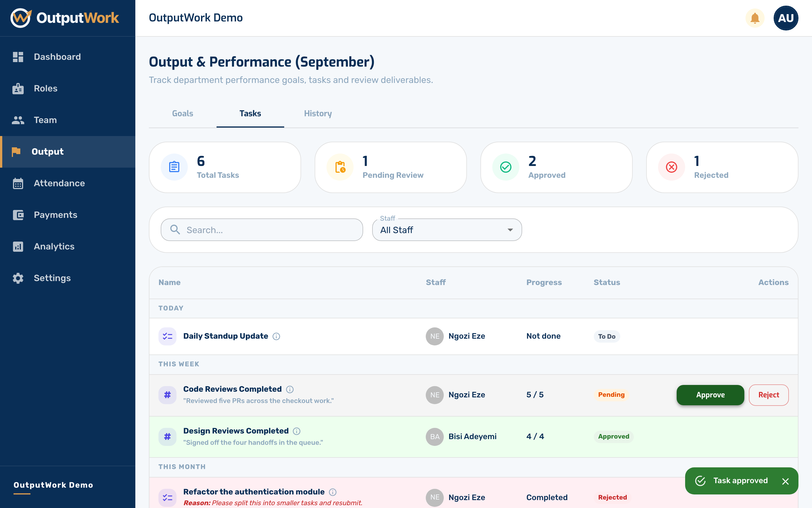Select Output in the sidebar

pyautogui.click(x=68, y=152)
